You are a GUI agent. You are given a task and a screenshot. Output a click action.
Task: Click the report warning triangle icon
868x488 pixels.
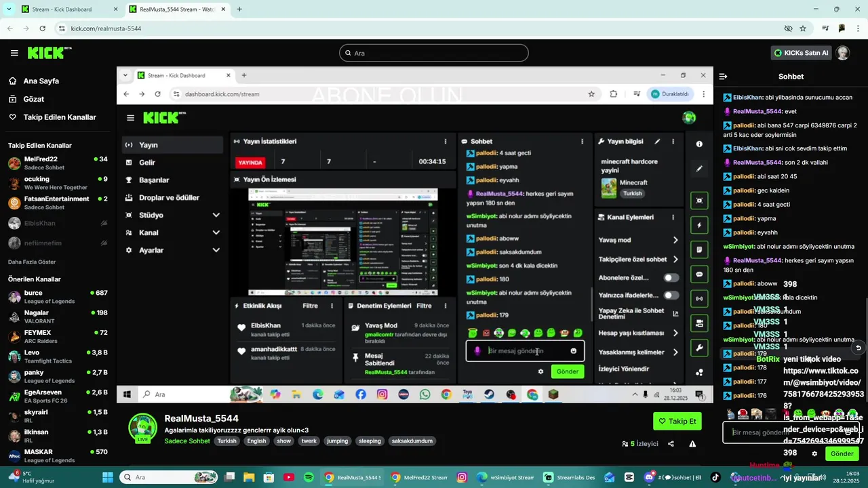click(x=692, y=444)
